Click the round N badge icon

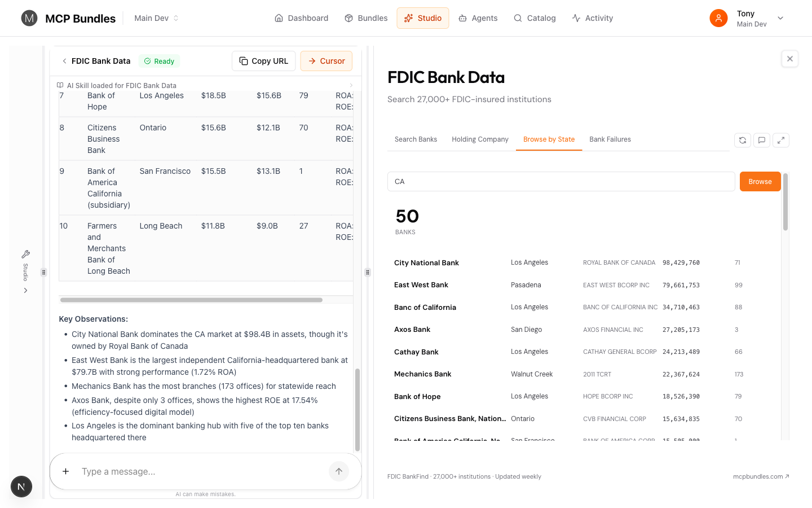click(21, 487)
